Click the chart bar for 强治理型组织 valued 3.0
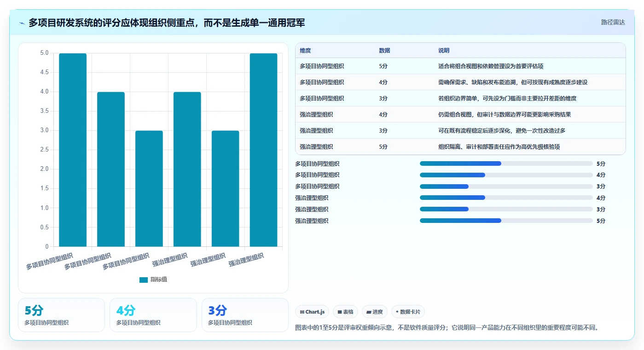Viewport: 644px width, 350px height. coord(226,189)
